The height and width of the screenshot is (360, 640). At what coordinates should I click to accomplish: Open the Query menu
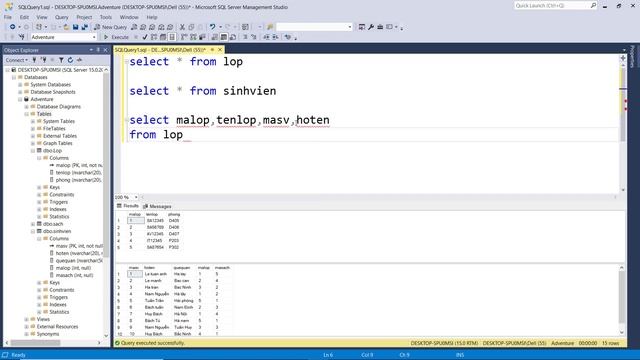tap(62, 17)
